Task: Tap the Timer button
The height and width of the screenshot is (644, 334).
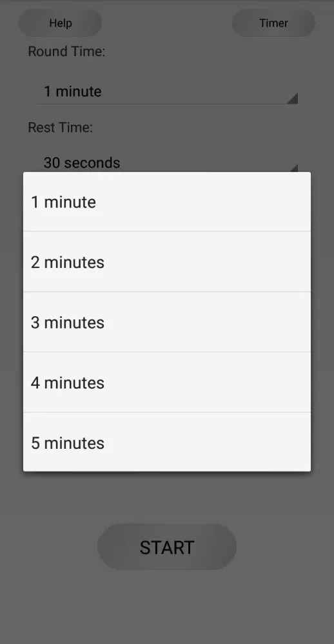Action: click(273, 23)
